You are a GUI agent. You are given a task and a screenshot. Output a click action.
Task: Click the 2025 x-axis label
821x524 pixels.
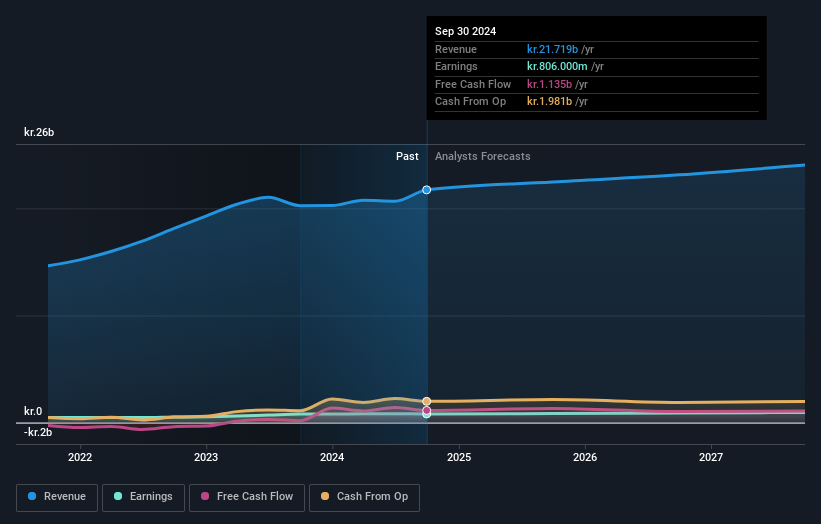coord(459,458)
